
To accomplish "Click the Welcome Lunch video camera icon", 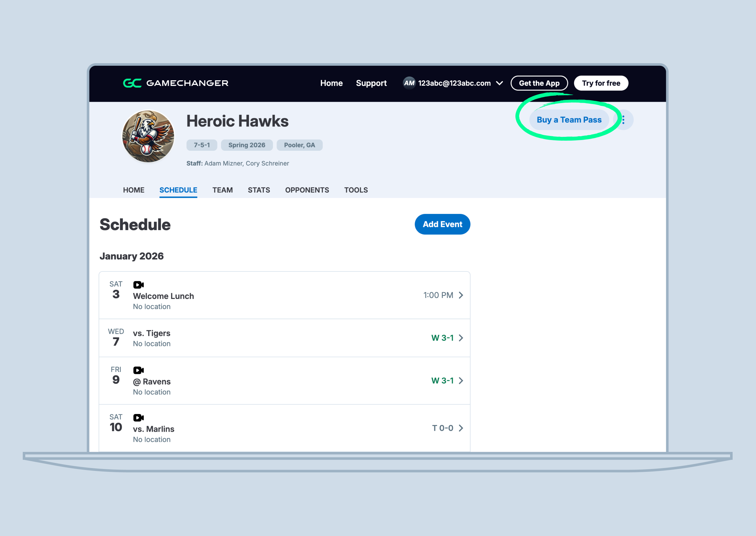I will click(138, 284).
